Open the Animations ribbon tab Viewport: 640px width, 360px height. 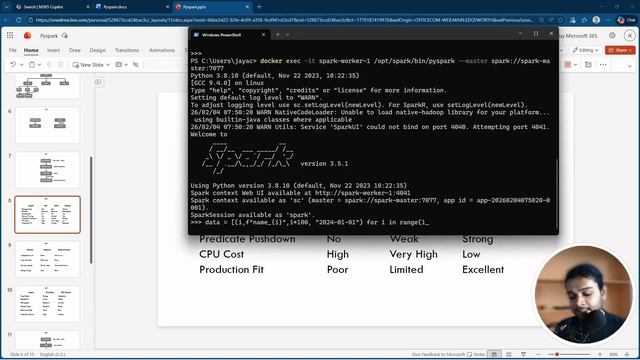tap(162, 50)
